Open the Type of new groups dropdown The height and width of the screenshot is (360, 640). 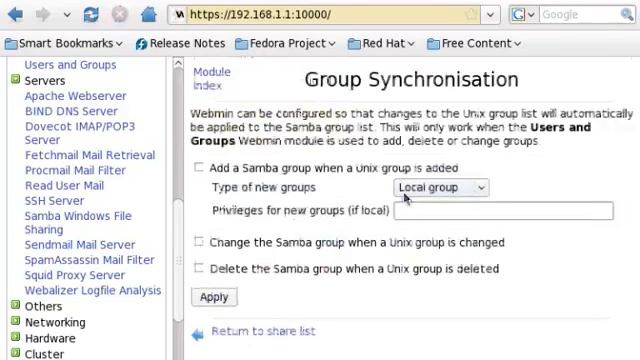pos(441,188)
